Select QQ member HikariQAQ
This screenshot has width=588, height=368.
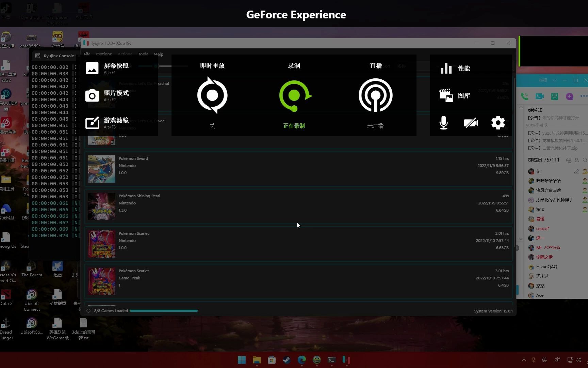[546, 267]
